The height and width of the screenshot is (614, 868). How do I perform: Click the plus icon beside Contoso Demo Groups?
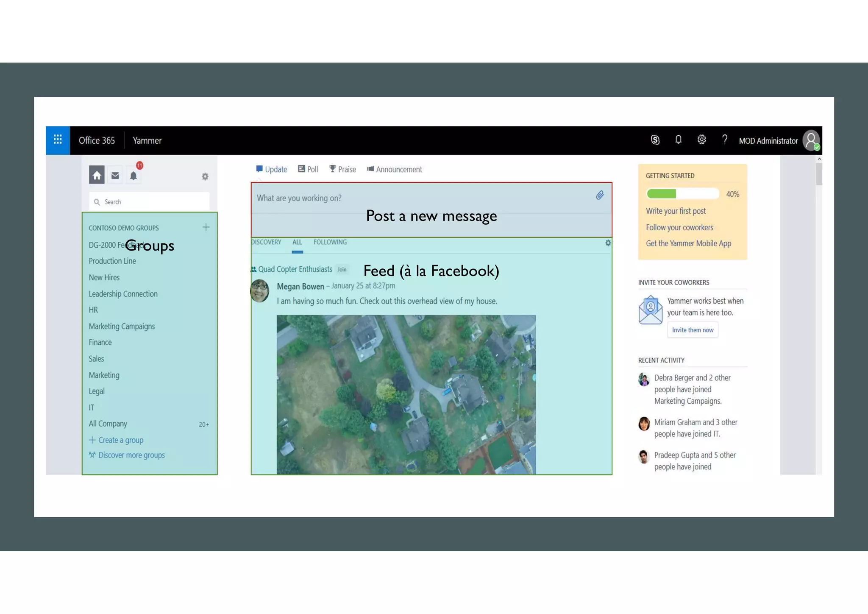(206, 227)
